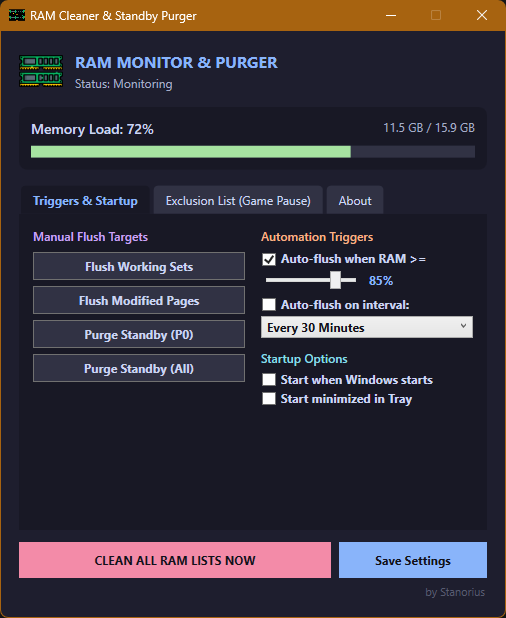The image size is (506, 618).
Task: Open Exclusion List (Game Pause) tab
Action: pyautogui.click(x=238, y=201)
